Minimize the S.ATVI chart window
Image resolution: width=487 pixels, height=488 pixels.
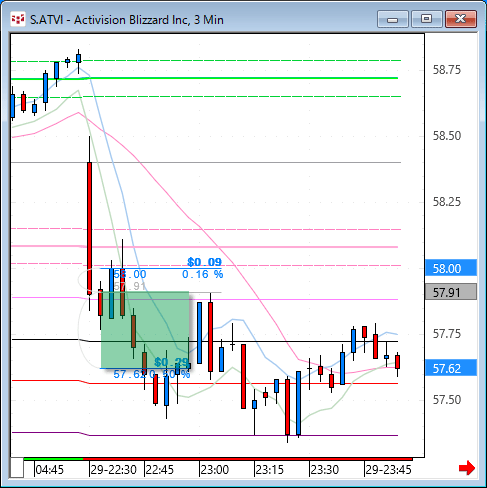393,19
